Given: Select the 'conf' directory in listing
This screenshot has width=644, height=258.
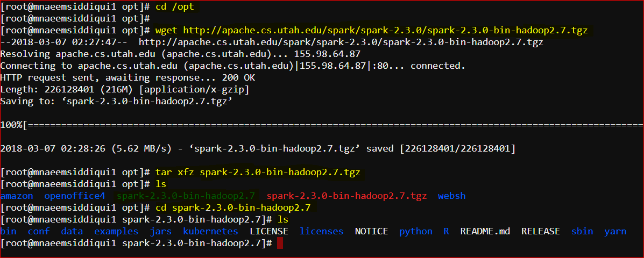Looking at the screenshot, I should point(39,231).
